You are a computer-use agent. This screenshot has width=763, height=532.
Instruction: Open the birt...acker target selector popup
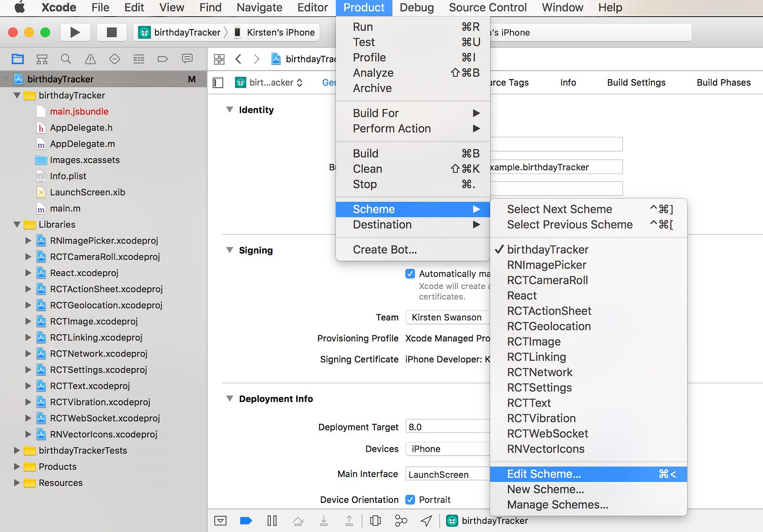tap(269, 82)
